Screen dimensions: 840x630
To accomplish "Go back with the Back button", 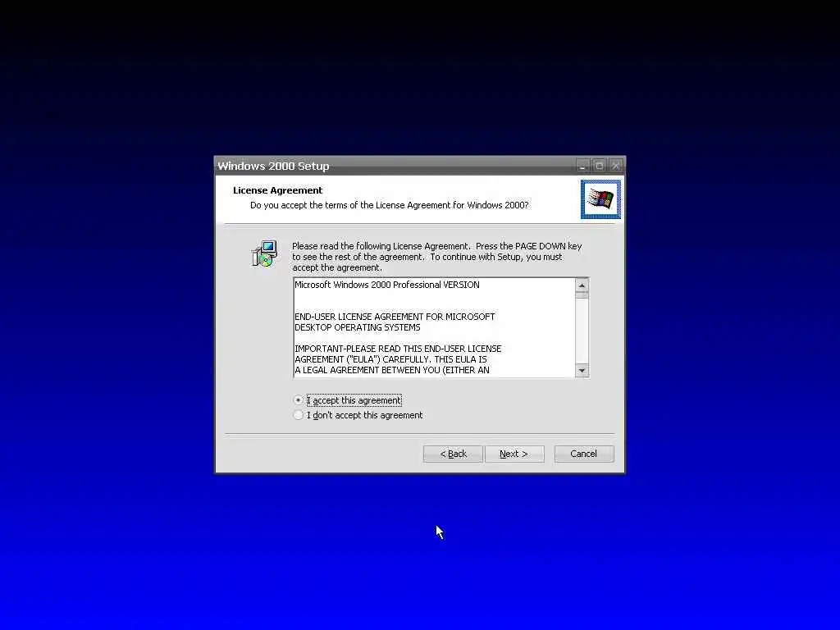I will (x=453, y=454).
